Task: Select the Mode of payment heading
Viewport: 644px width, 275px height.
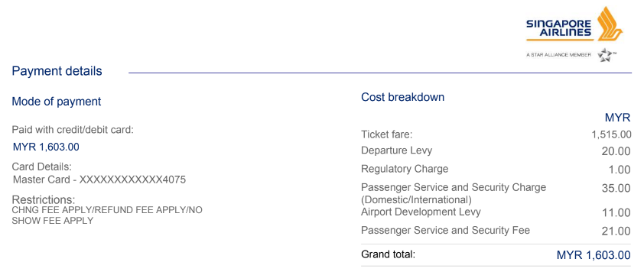Action: pyautogui.click(x=57, y=102)
